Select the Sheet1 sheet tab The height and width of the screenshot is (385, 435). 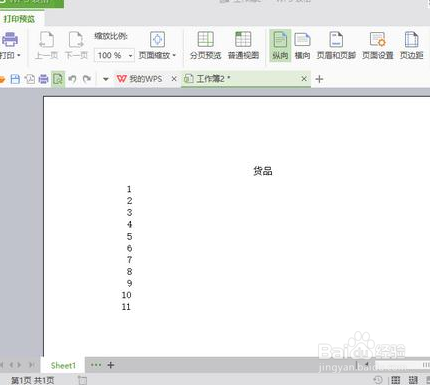pyautogui.click(x=63, y=365)
